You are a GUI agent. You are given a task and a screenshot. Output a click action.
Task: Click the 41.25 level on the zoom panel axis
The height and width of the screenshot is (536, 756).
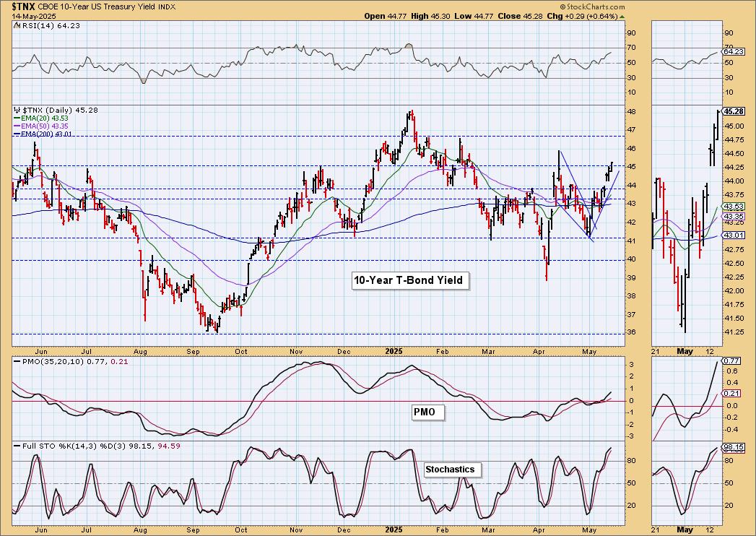[x=733, y=332]
